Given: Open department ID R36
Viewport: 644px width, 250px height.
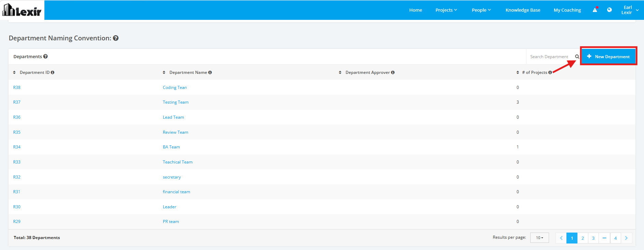Looking at the screenshot, I should click(x=17, y=117).
